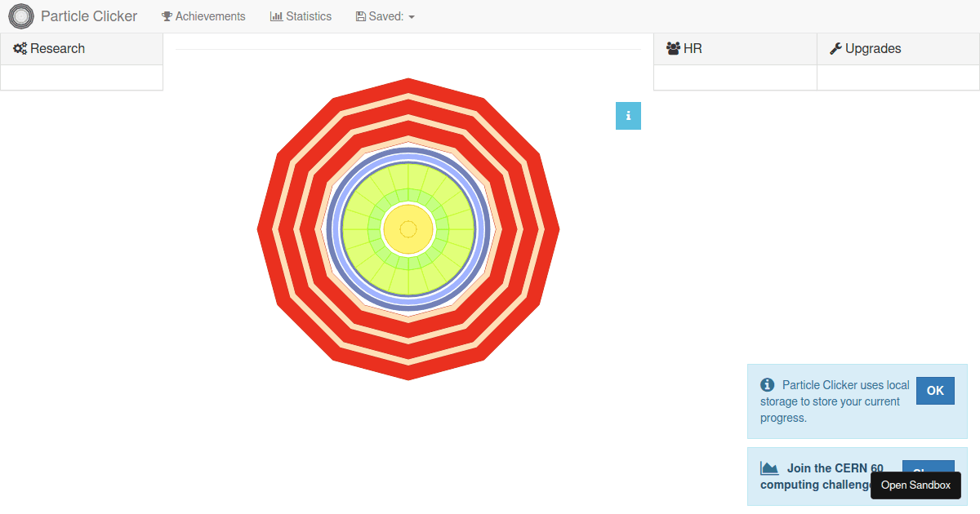
Task: Open the Saved dropdown menu
Action: tap(385, 16)
